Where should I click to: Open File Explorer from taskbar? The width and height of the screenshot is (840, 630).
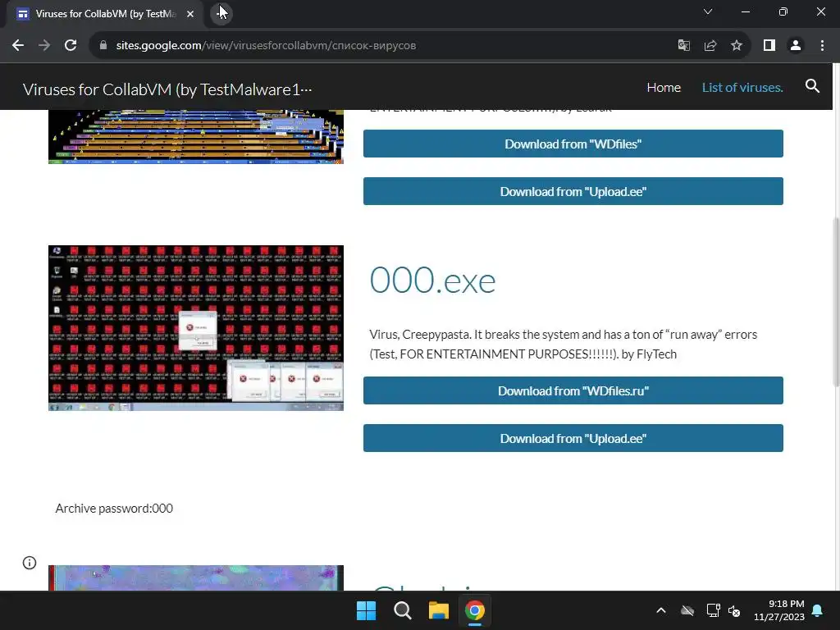(439, 610)
